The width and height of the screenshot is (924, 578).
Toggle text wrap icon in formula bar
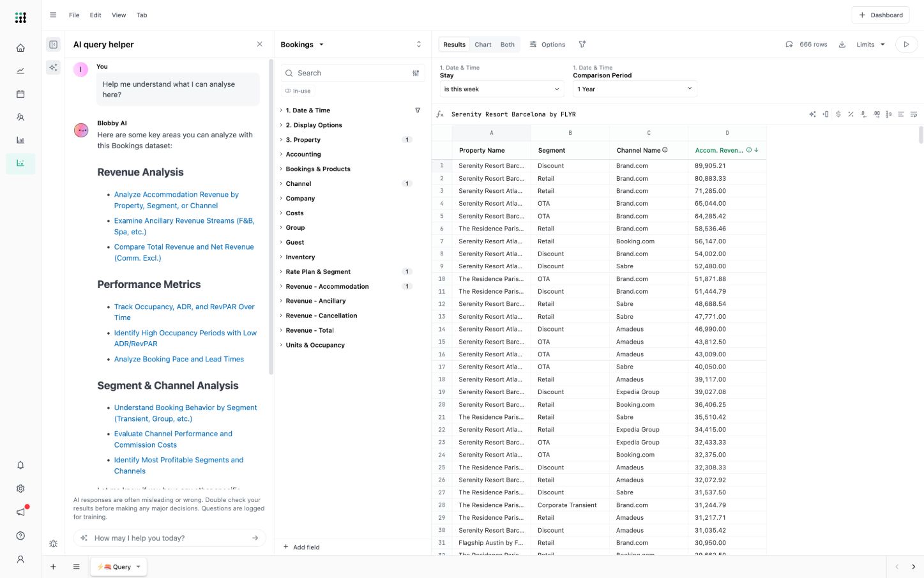[914, 114]
